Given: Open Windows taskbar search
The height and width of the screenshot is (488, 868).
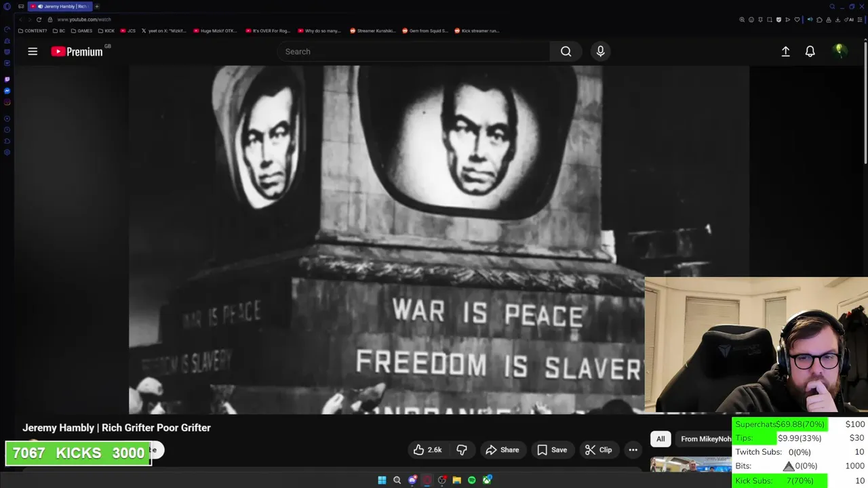Looking at the screenshot, I should 397,480.
